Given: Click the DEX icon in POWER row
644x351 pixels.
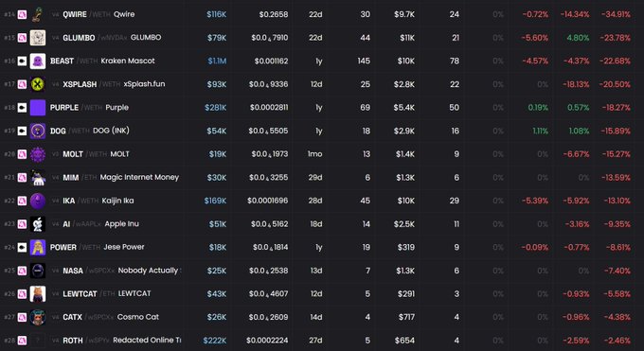Looking at the screenshot, I should click(x=22, y=248).
